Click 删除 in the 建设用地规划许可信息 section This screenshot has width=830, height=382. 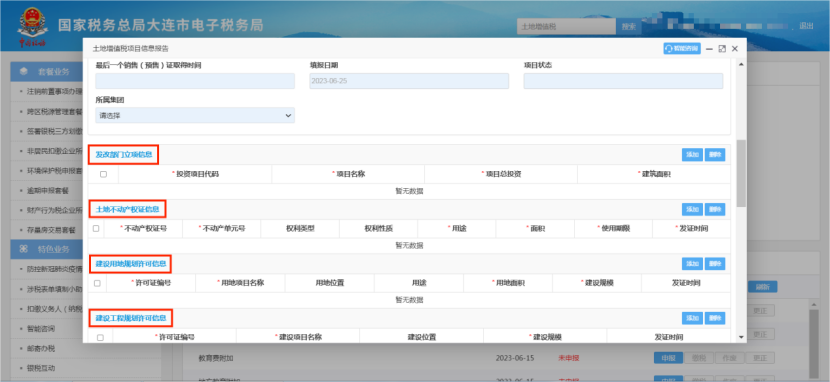(x=715, y=263)
